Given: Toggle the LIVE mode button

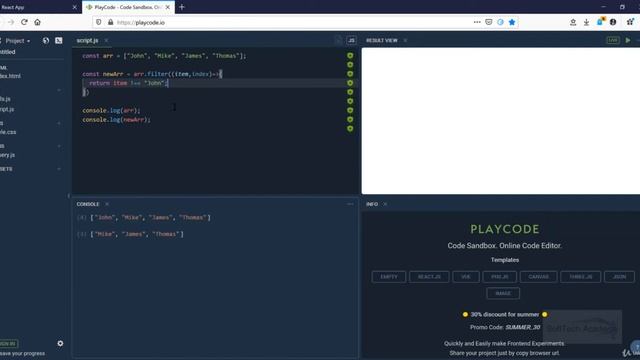Looking at the screenshot, I should 613,40.
